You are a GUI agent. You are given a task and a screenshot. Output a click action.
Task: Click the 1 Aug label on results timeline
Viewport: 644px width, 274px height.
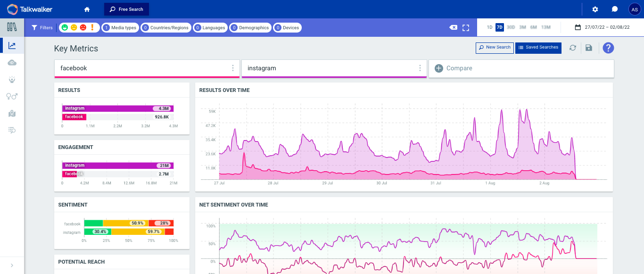click(x=491, y=183)
